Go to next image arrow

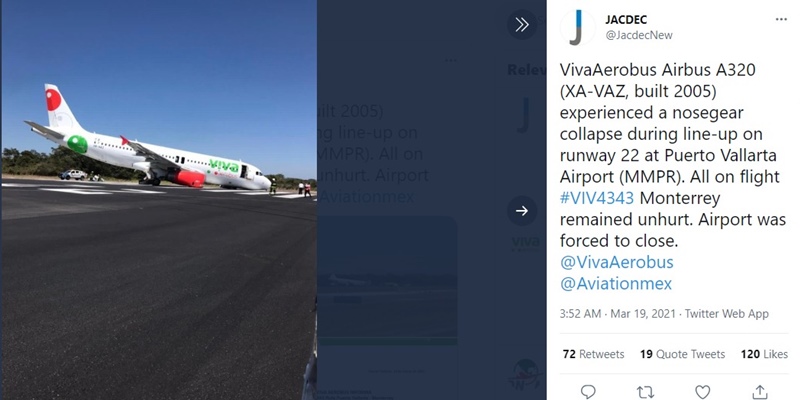click(521, 211)
